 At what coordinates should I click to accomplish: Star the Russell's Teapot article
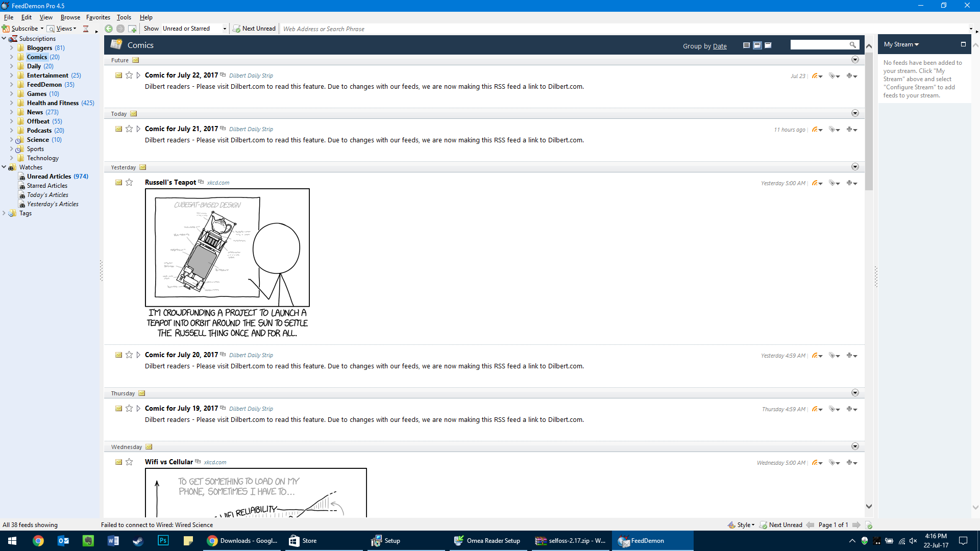click(129, 183)
